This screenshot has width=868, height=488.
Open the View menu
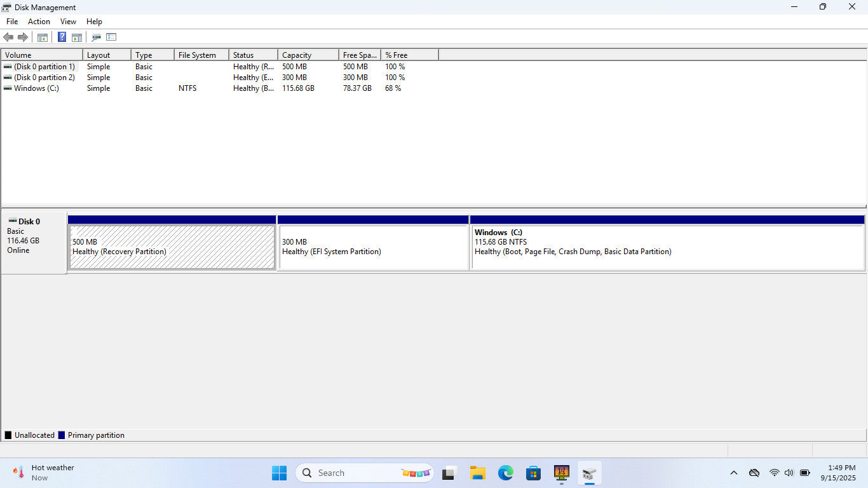coord(68,22)
